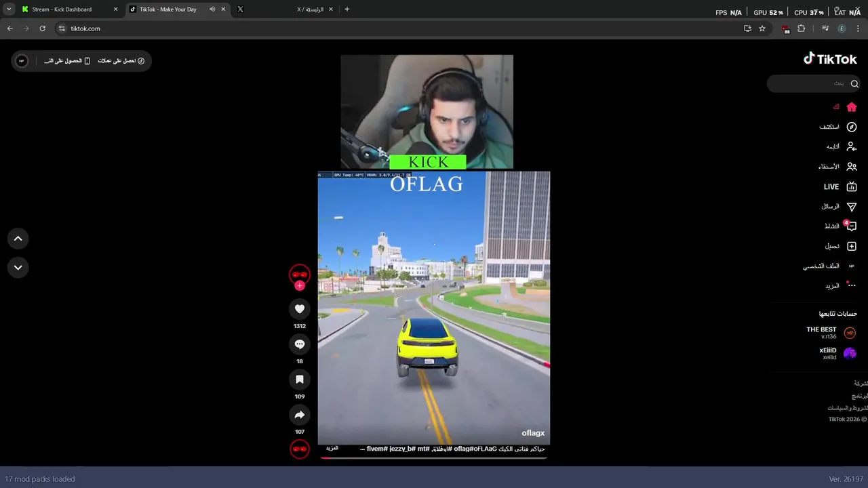
Task: Expand video caption with More link
Action: [x=332, y=449]
